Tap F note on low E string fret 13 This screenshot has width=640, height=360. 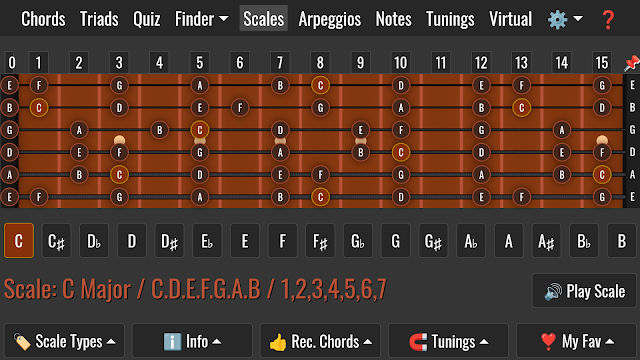click(x=522, y=197)
